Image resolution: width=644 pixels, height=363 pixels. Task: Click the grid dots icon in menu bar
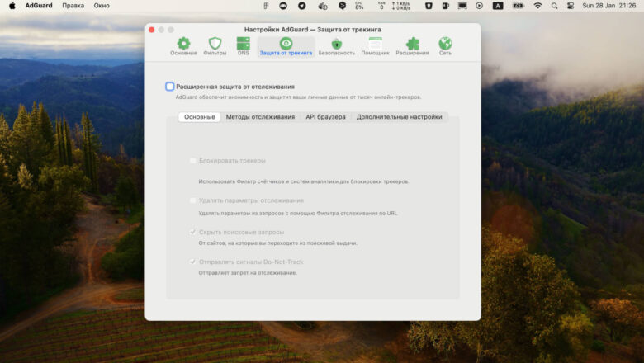coord(266,6)
